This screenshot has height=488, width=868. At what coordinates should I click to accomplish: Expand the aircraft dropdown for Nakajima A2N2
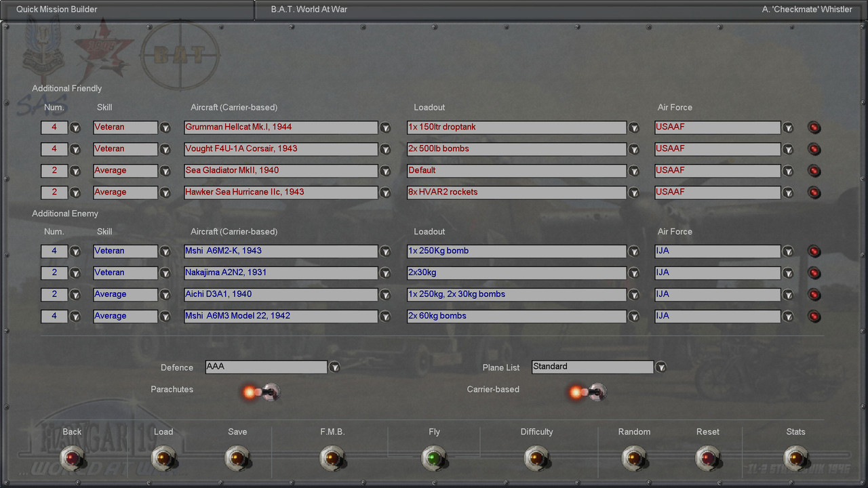(x=385, y=273)
